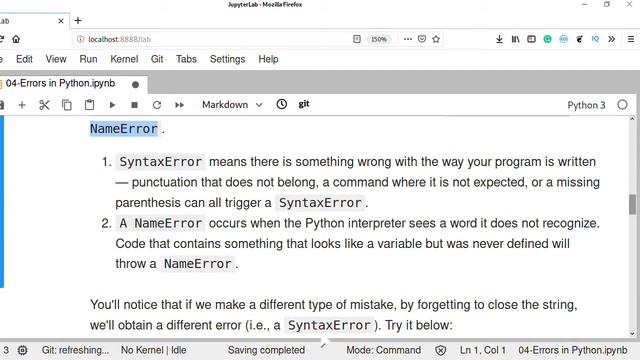Click the shield trust icon in status bar
The height and width of the screenshot is (360, 640).
(x=440, y=350)
